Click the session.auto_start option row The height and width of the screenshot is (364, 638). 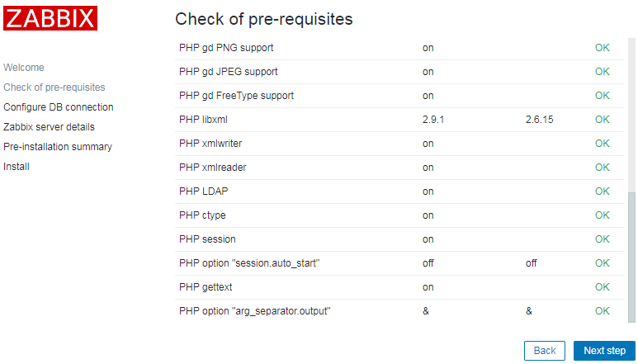pyautogui.click(x=399, y=263)
